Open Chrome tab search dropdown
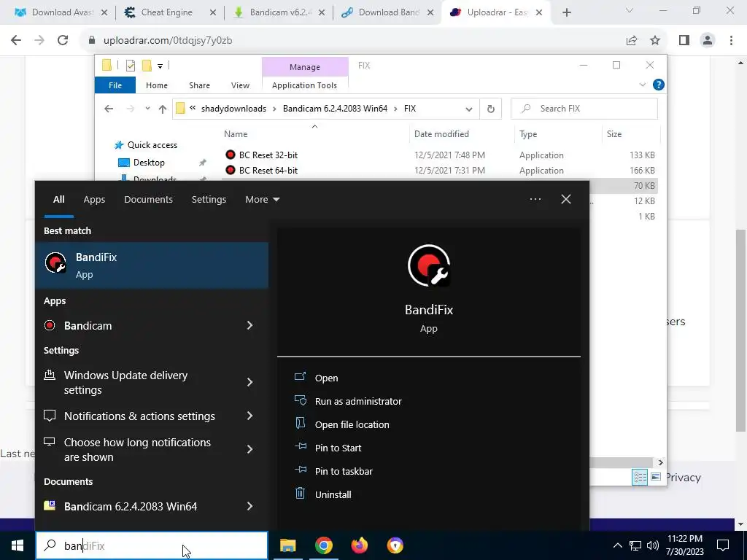Viewport: 747px width, 560px height. [630, 11]
